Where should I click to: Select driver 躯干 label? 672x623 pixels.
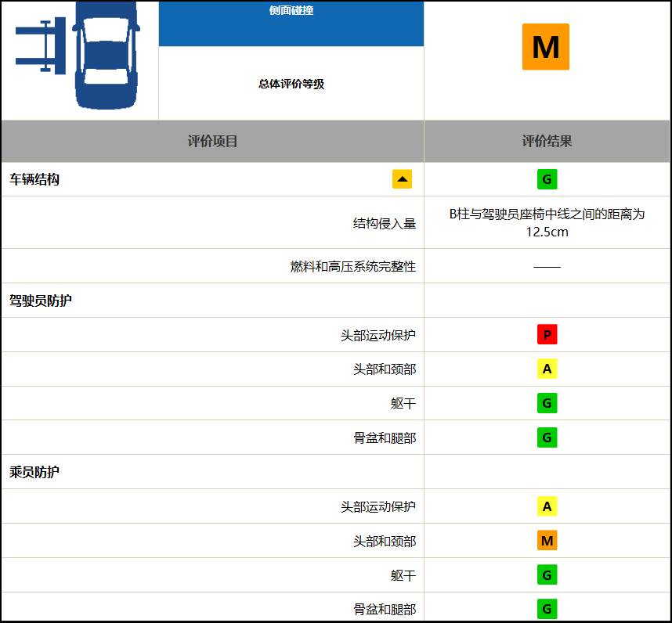click(403, 403)
